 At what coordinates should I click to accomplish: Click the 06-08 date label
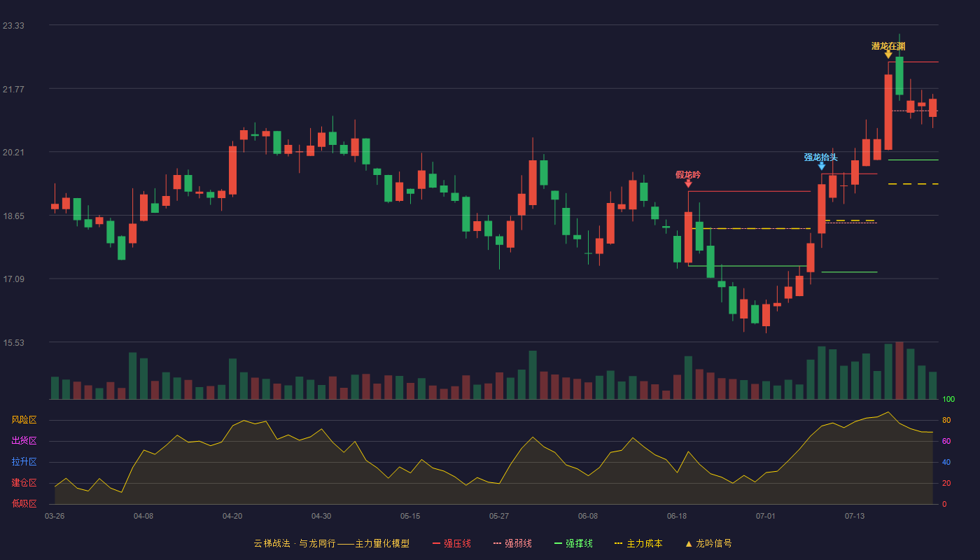[588, 516]
